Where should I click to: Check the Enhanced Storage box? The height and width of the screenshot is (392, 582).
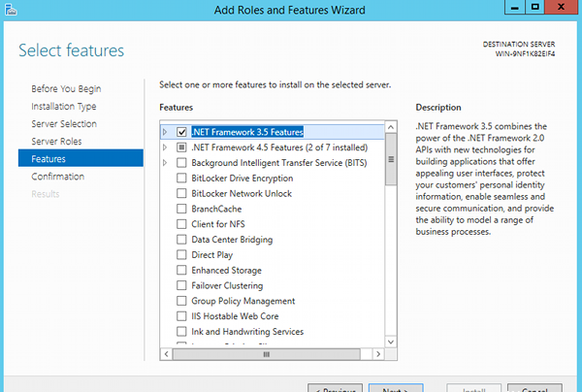181,270
